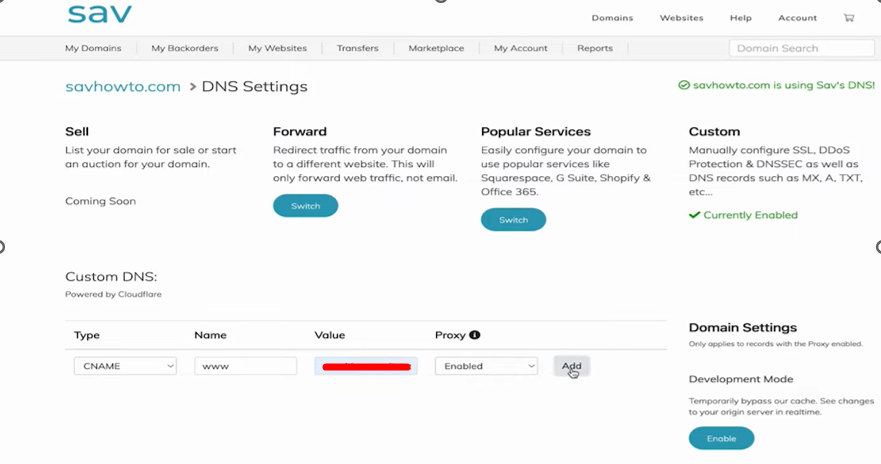This screenshot has width=881, height=464.
Task: Click the Coming Soon text under Sell
Action: [100, 201]
